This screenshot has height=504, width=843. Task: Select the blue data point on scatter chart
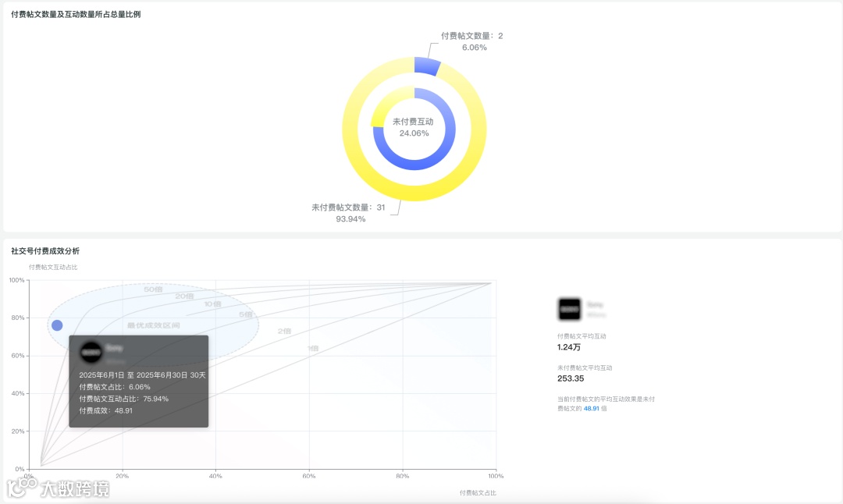click(x=57, y=325)
